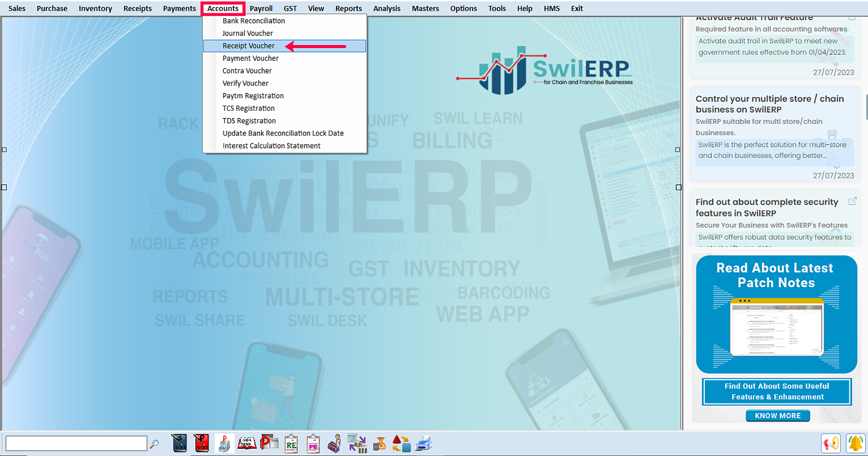
Task: Open the HMS menu
Action: [552, 8]
